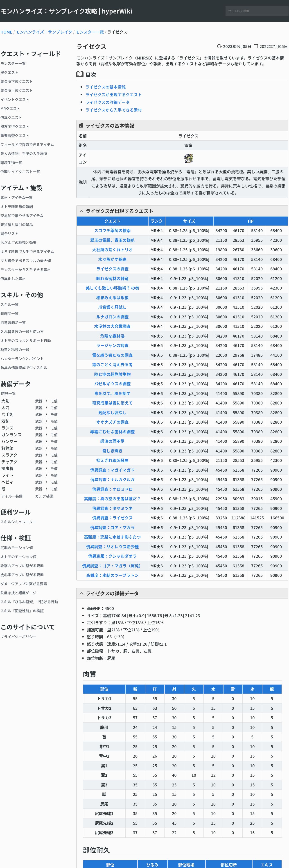Open 武器 link in the ハンマー row
Image resolution: width=289 pixels, height=868 pixels.
coord(39,442)
